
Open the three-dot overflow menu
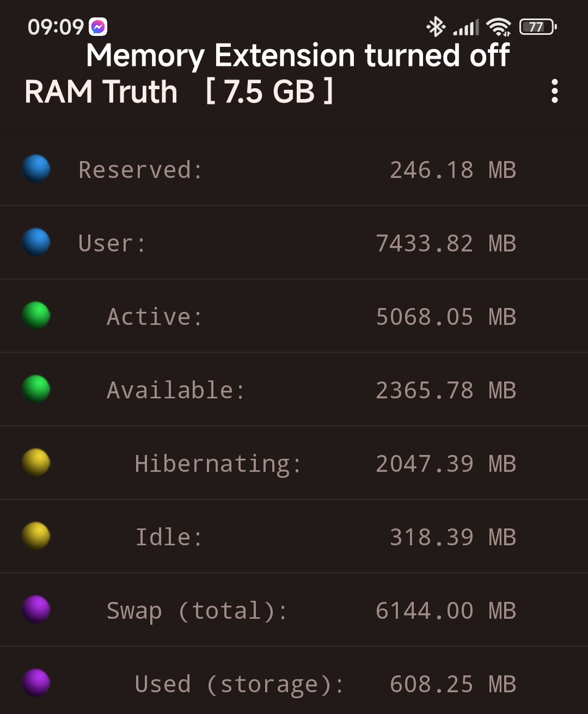tap(554, 91)
